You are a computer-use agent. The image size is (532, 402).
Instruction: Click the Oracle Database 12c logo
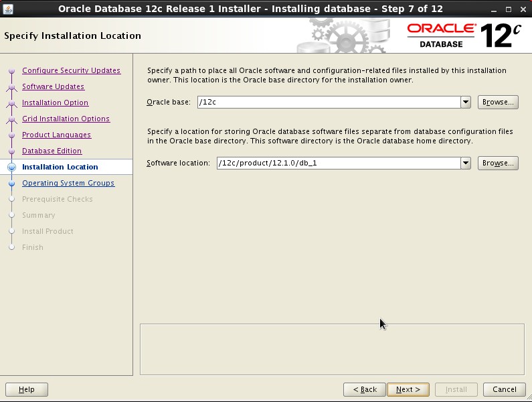[464, 36]
